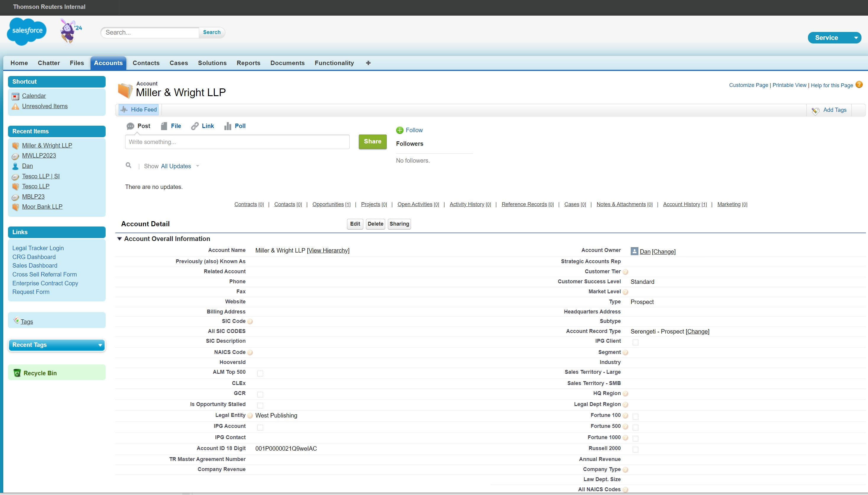This screenshot has width=868, height=495.
Task: Click the '24 mascot release icon
Action: click(71, 31)
